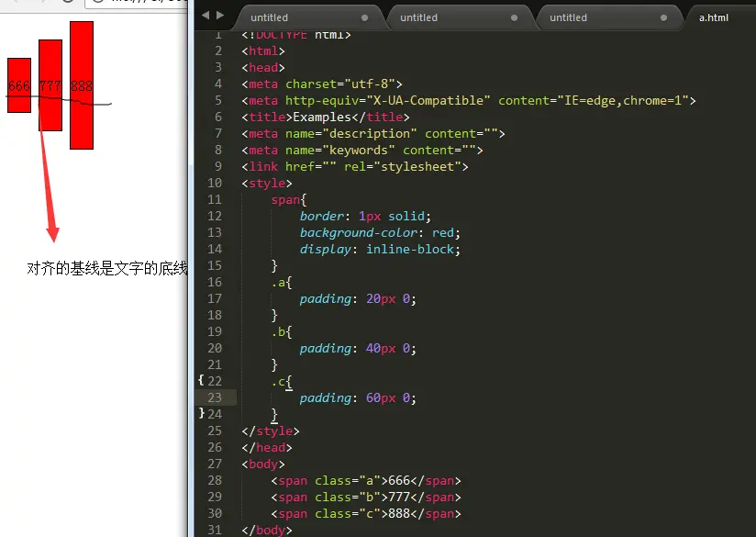Close the untitled tab dot nearest a.html
756x537 pixels.
(663, 17)
